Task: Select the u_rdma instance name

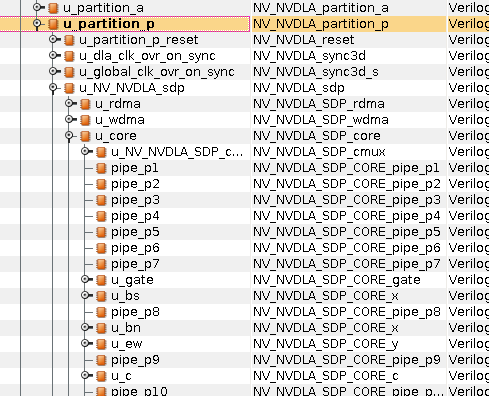Action: click(x=118, y=104)
